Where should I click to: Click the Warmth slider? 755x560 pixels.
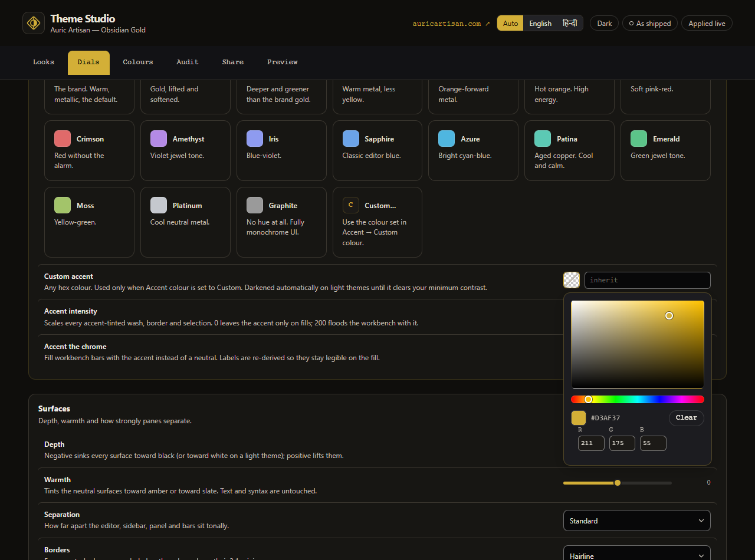618,483
